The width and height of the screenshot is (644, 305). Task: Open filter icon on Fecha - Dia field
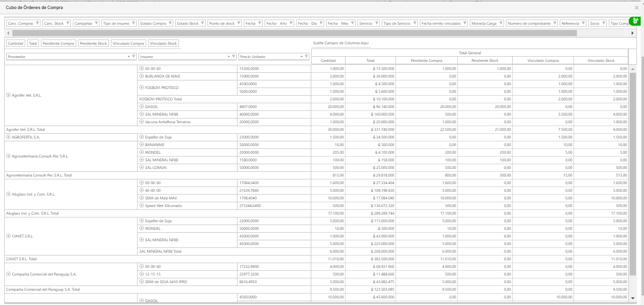point(320,23)
